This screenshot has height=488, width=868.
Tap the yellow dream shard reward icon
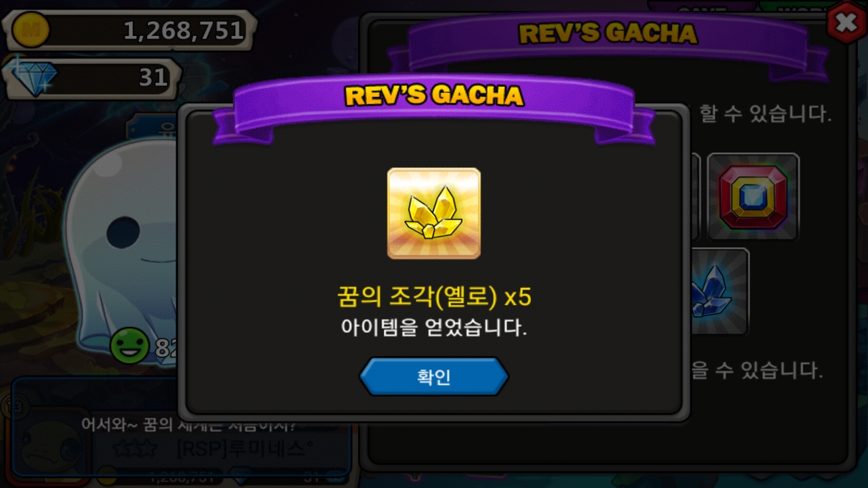coord(434,213)
